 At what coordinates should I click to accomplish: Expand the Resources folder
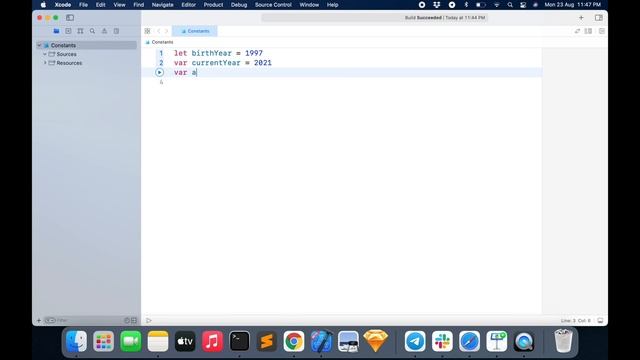tap(45, 63)
